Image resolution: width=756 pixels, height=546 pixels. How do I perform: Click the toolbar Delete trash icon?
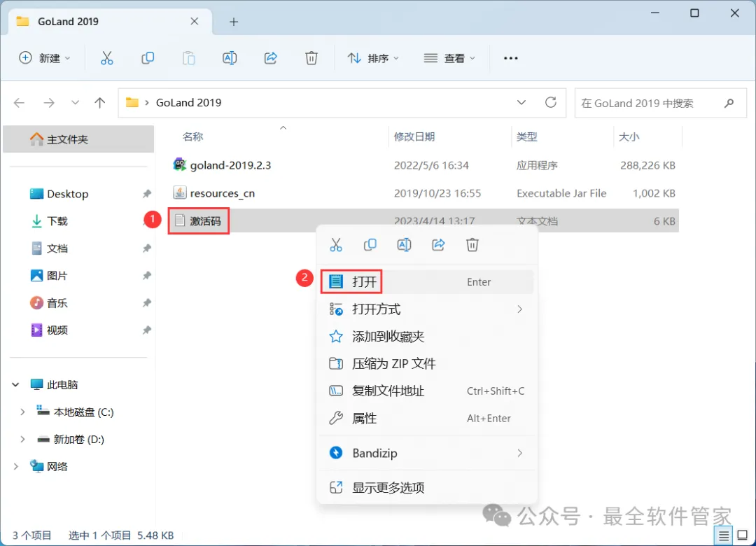click(311, 58)
